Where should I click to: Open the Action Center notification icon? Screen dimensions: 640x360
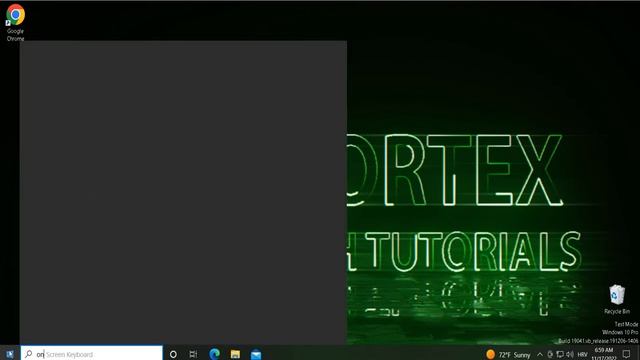coord(627,354)
